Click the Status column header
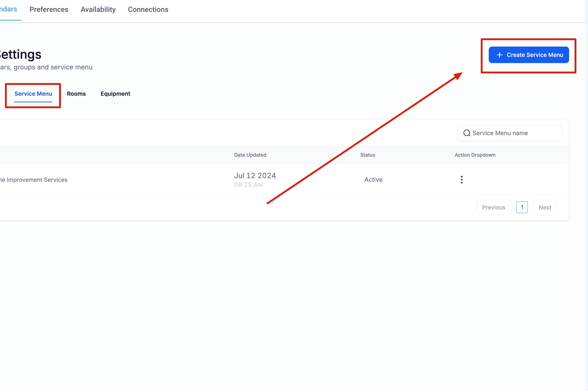This screenshot has width=588, height=391. [367, 155]
